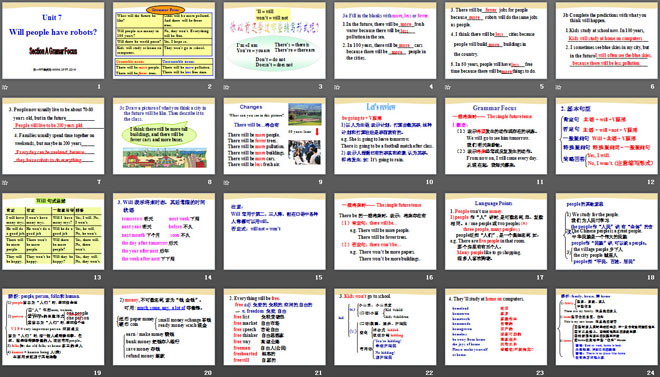
Task: Select the Language Points slide 17
Action: tap(496, 232)
